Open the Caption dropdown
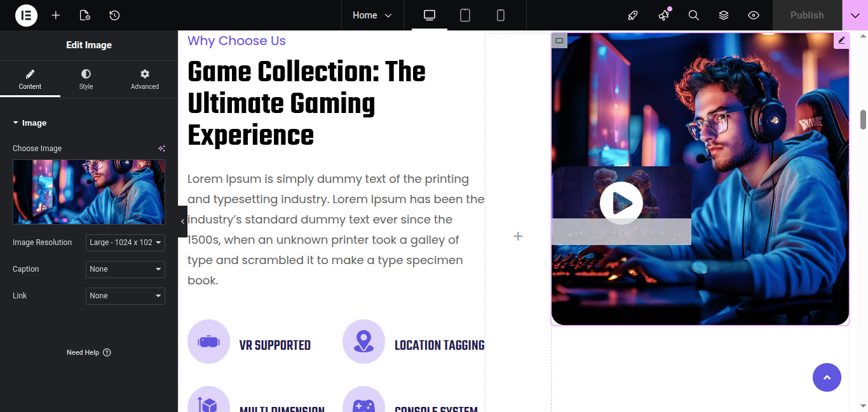Screen dimensions: 868x412 click(125, 269)
